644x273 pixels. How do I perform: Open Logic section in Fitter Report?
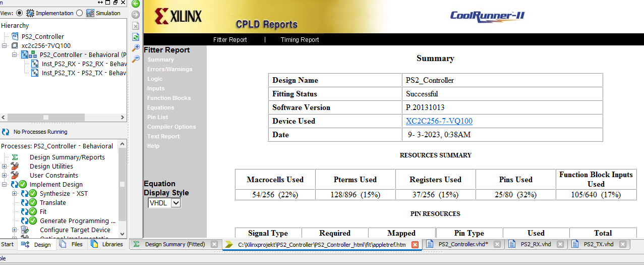pyautogui.click(x=155, y=79)
